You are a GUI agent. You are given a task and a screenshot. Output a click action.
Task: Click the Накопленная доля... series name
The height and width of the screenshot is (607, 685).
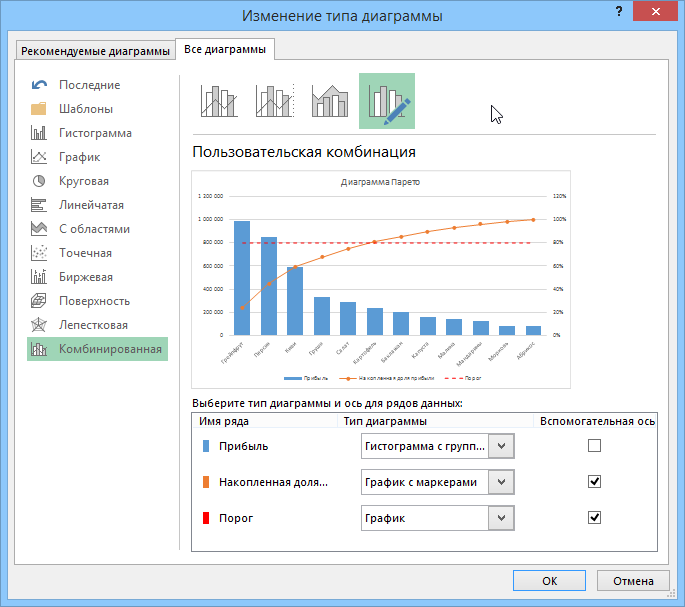point(273,482)
